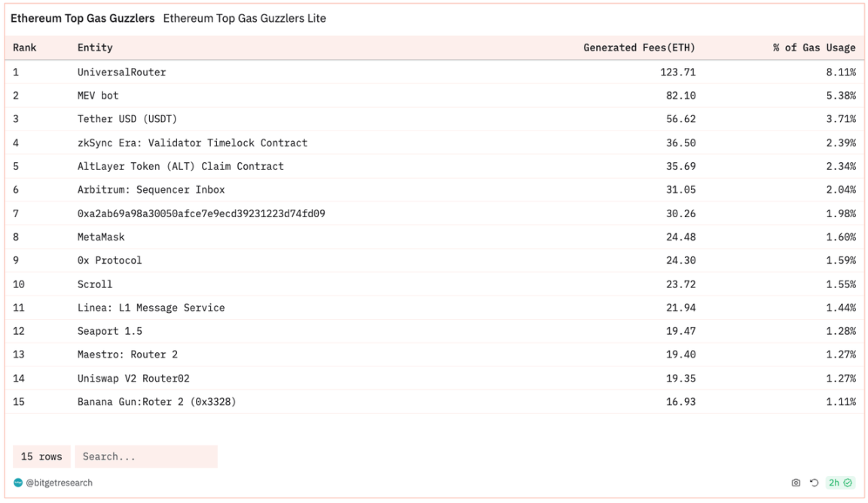
Task: Click the Search input field
Action: click(x=145, y=456)
